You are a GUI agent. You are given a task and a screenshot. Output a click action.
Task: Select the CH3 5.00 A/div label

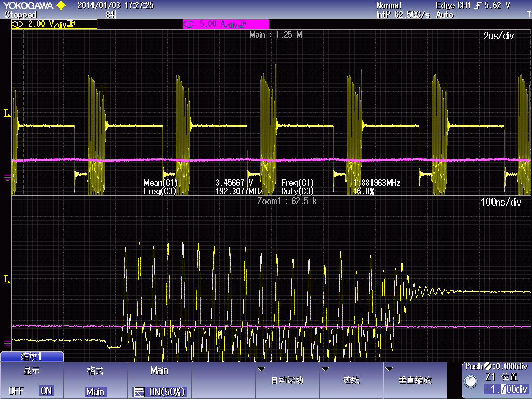tap(225, 24)
